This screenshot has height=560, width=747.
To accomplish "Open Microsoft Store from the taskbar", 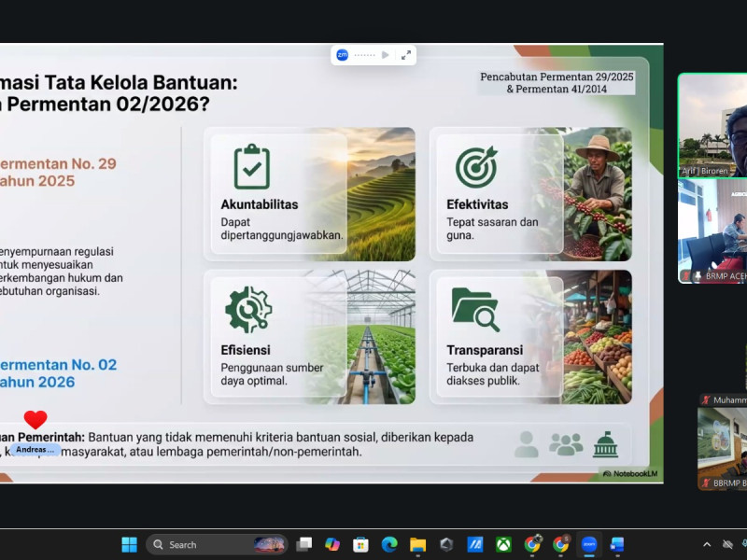I will (360, 544).
